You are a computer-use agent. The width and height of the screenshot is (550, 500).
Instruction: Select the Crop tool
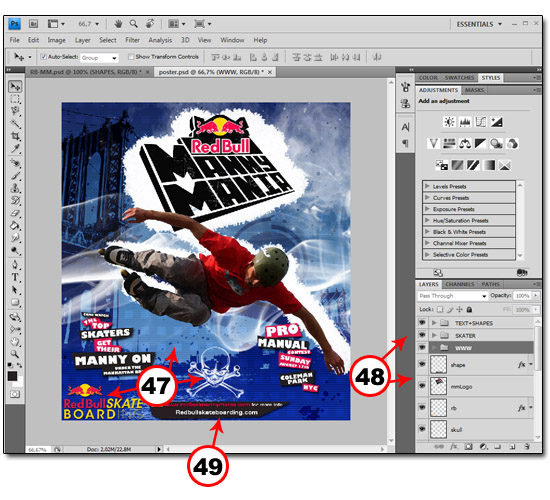(15, 136)
